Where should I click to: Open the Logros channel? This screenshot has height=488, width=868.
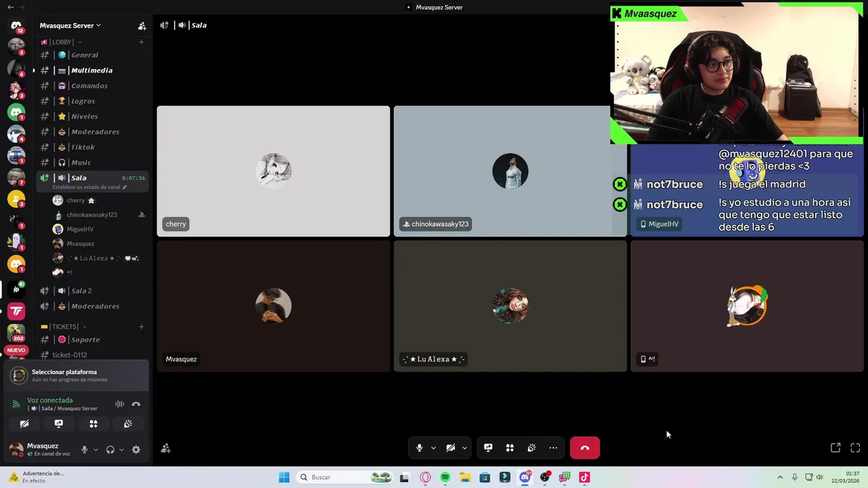pyautogui.click(x=92, y=101)
